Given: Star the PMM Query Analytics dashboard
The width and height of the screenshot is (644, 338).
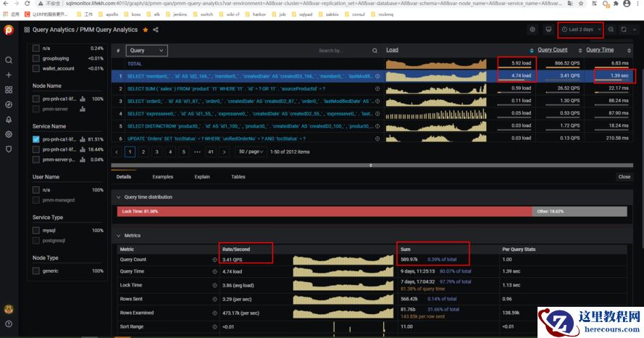Looking at the screenshot, I should (145, 30).
